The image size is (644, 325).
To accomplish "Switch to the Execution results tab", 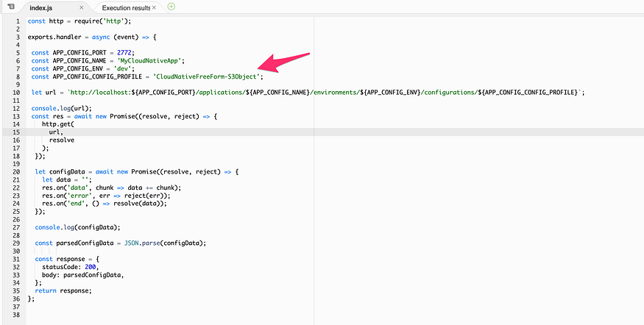I will pos(126,8).
